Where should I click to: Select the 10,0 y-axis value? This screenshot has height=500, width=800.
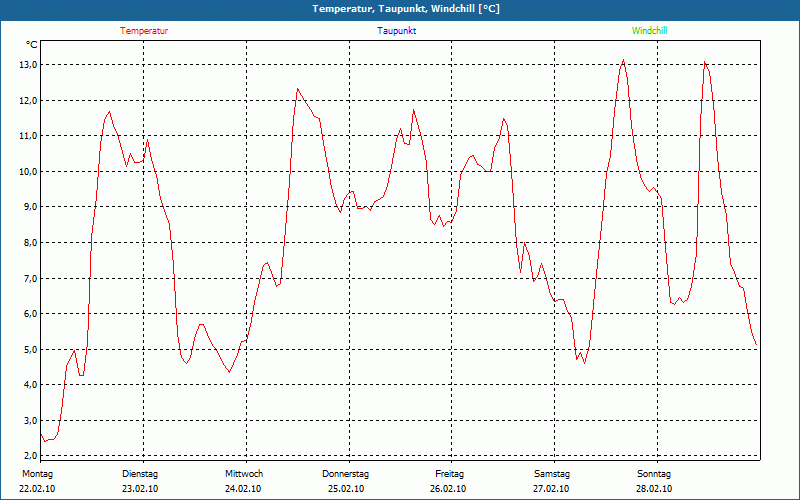click(29, 171)
